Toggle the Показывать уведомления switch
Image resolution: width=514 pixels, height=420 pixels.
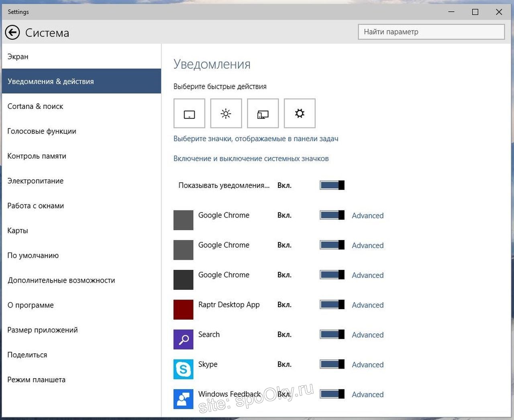(332, 185)
